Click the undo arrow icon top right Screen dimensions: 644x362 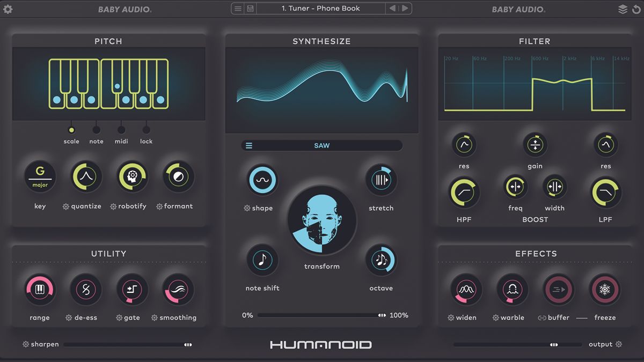pos(637,9)
